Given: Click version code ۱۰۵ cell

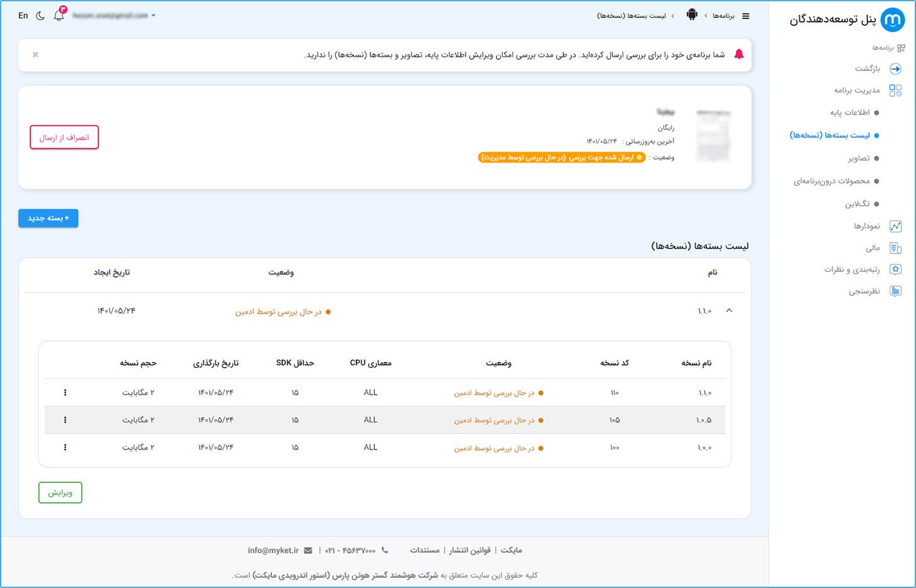Looking at the screenshot, I should pyautogui.click(x=614, y=420).
